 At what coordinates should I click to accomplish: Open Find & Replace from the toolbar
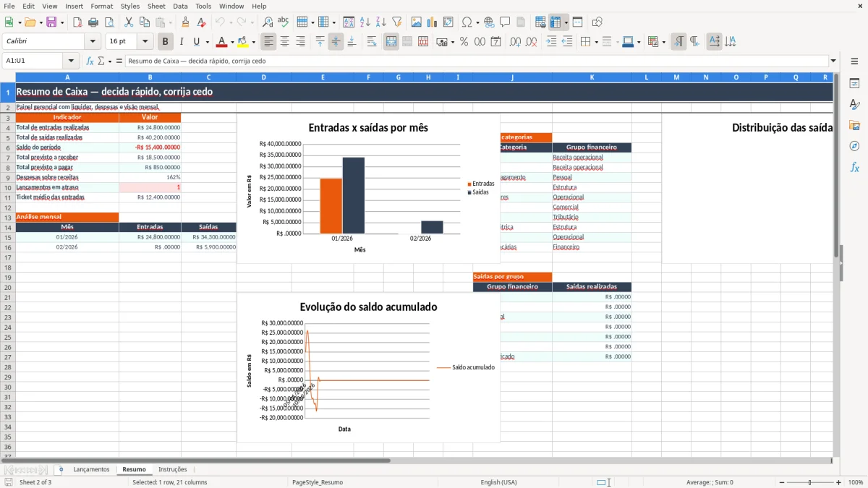[x=268, y=22]
